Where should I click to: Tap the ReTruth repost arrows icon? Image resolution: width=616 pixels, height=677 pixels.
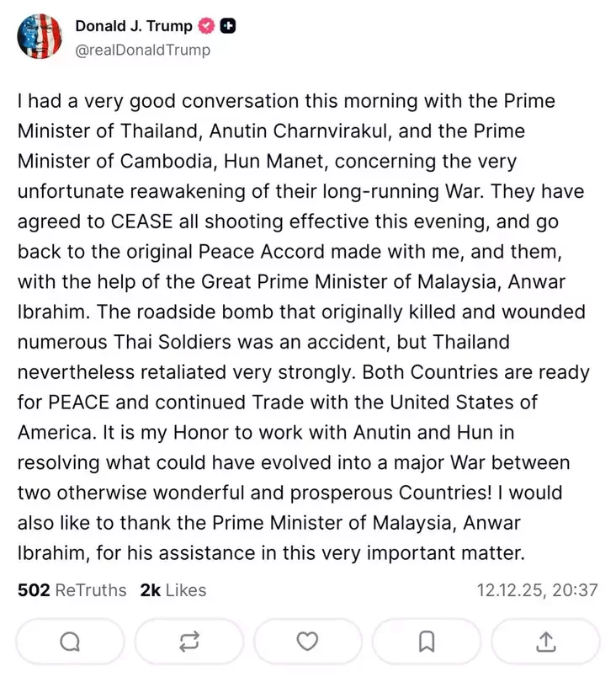pos(189,642)
